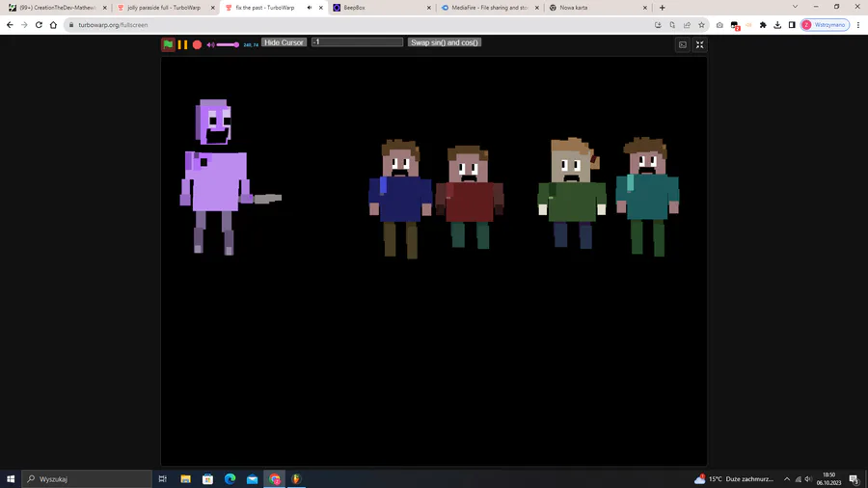This screenshot has width=868, height=488.
Task: Open the Windows Start menu
Action: coord(11,479)
